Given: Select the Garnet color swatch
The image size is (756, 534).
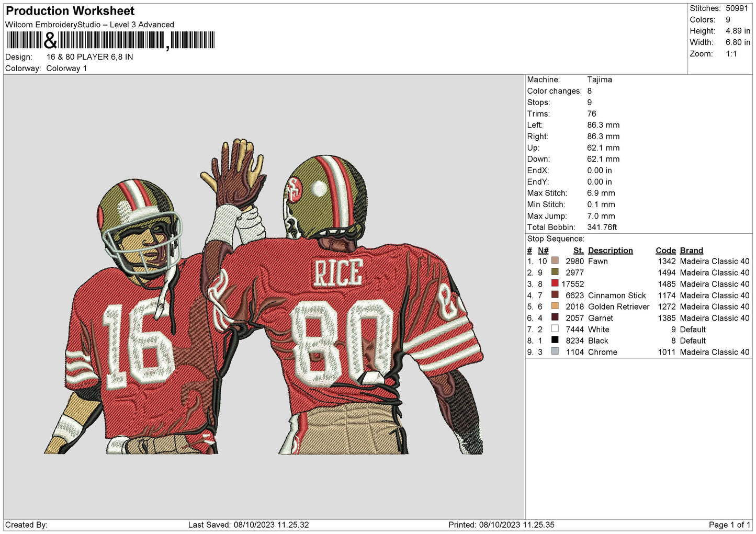Looking at the screenshot, I should coord(555,317).
